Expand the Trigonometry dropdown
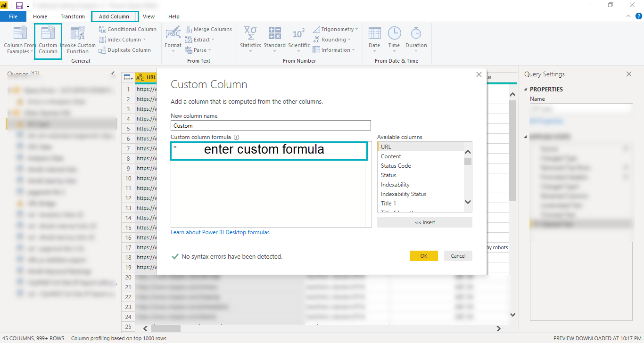This screenshot has width=644, height=343. [356, 29]
